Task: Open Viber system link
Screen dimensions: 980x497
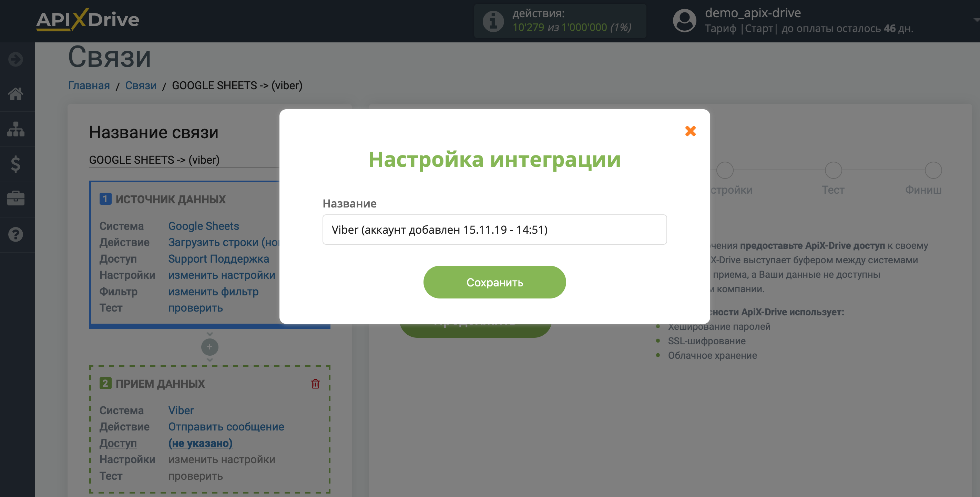Action: (x=181, y=410)
